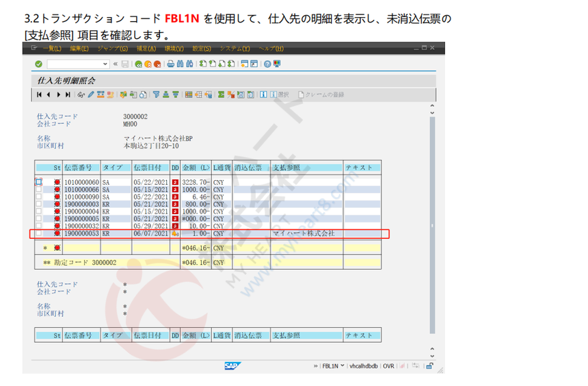Click the Last Page icon in standard toolbar

[231, 64]
